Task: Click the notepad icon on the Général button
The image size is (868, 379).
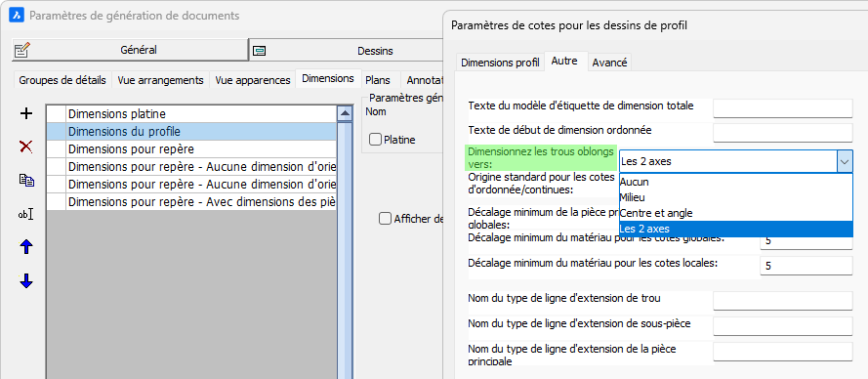Action: point(22,50)
